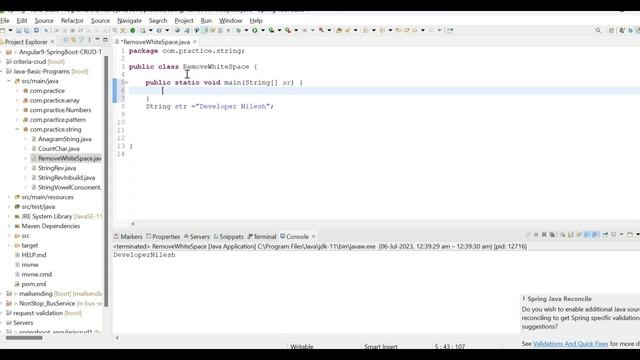
Task: Click Project Explorer filter icon
Action: (x=82, y=40)
